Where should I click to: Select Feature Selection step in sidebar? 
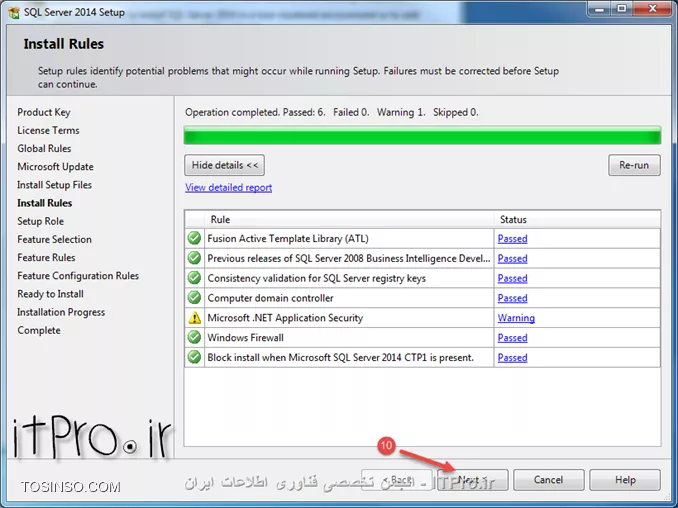click(x=54, y=240)
